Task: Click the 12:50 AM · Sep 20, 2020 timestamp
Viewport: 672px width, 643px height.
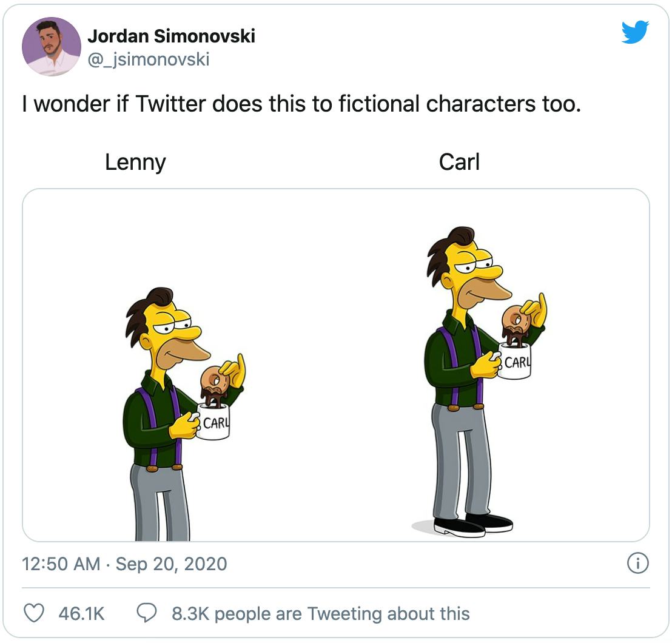Action: [124, 564]
